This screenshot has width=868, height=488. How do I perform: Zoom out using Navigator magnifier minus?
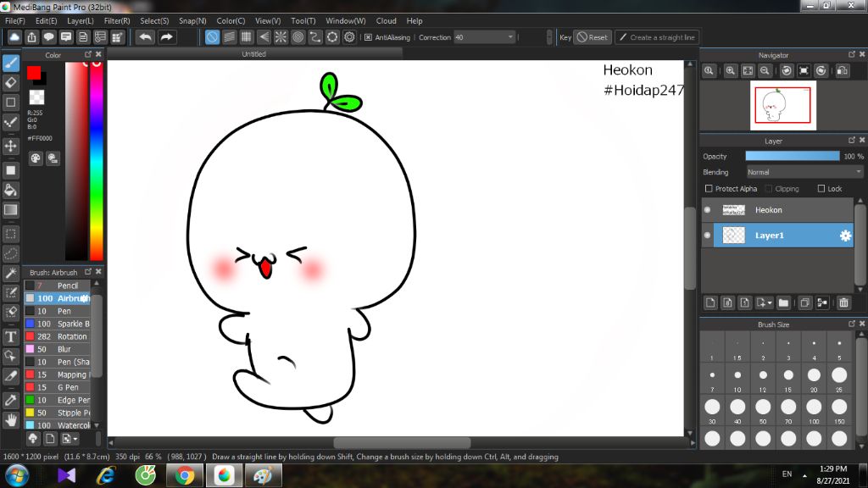765,71
